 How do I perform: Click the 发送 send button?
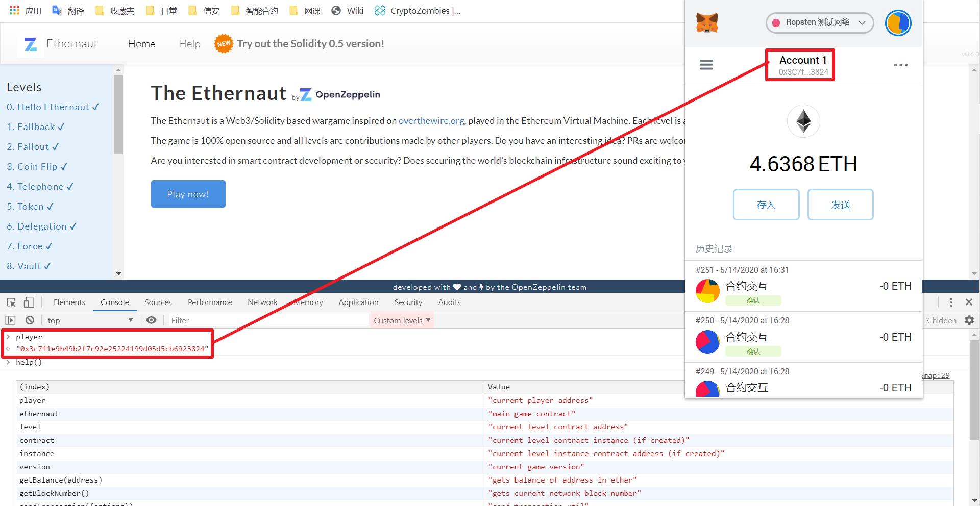[x=841, y=205]
